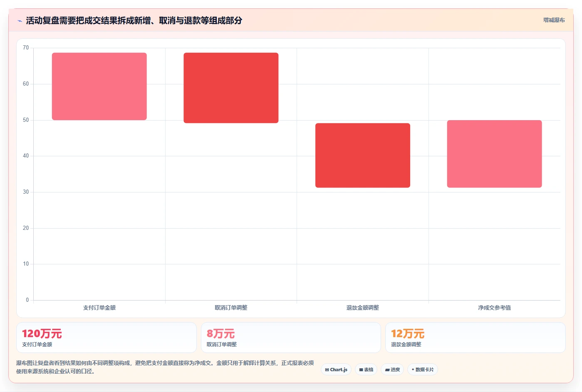Click the 净成交参考值 pink bar
Viewport: 582px width, 392px height.
point(494,154)
